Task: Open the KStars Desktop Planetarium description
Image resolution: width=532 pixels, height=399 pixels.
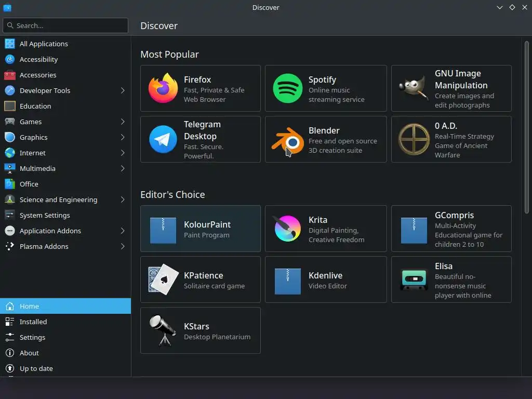Action: pos(217,337)
